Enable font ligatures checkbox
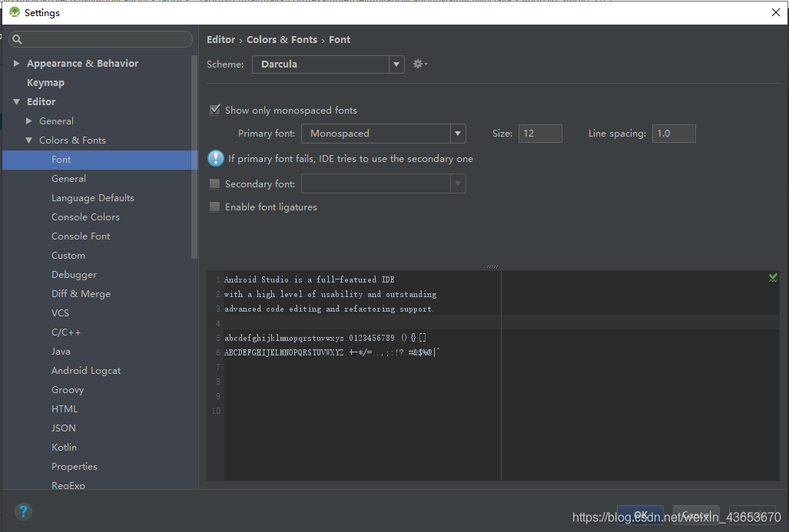The image size is (789, 532). pos(215,207)
